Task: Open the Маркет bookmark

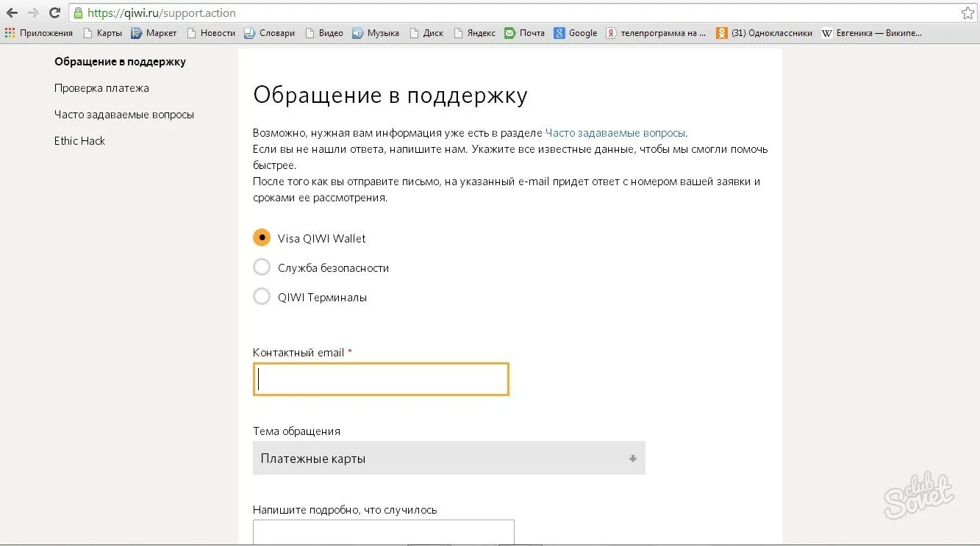Action: click(x=154, y=33)
